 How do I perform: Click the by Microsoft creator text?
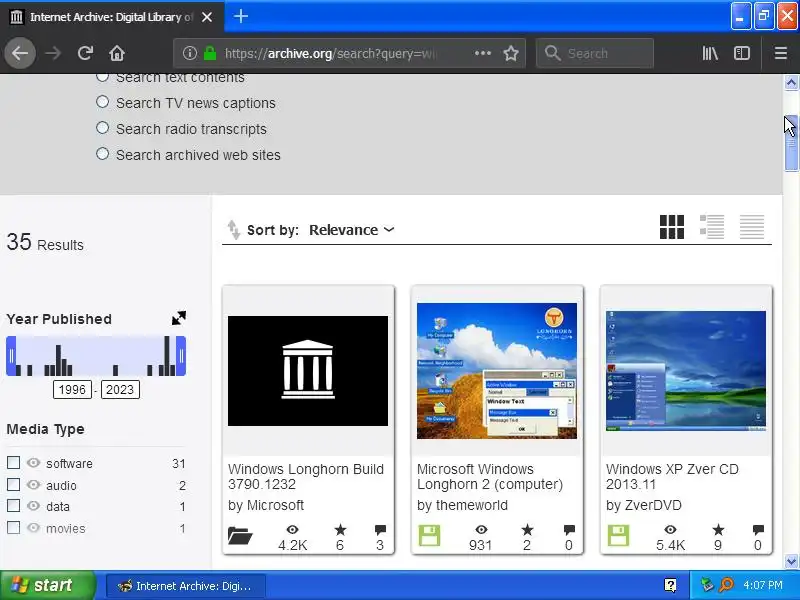(x=266, y=505)
